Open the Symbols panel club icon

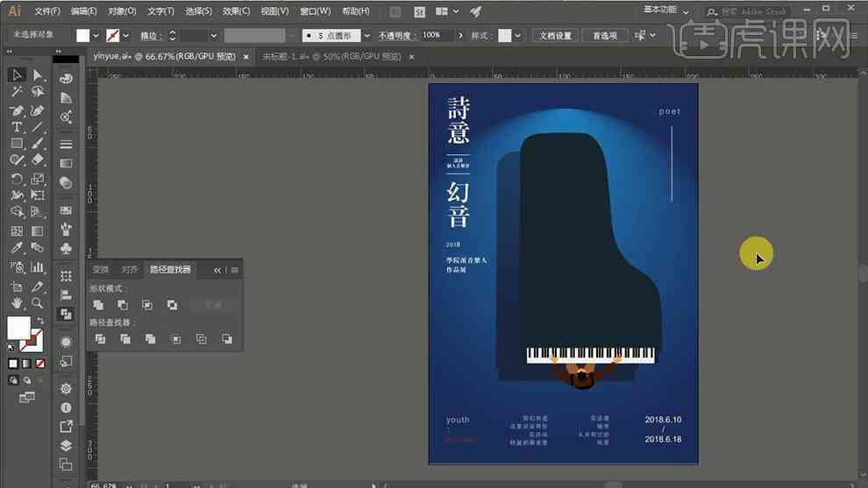point(66,249)
